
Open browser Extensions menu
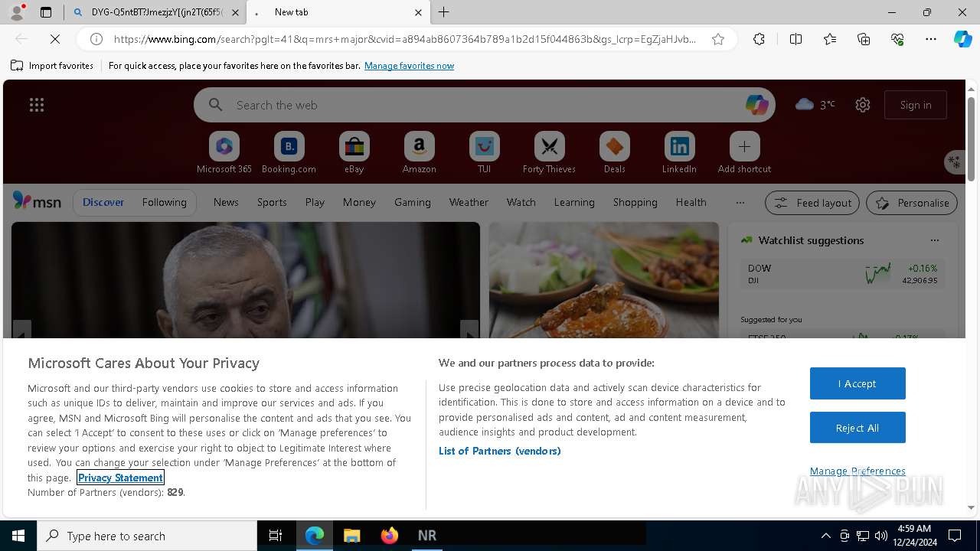coord(759,39)
